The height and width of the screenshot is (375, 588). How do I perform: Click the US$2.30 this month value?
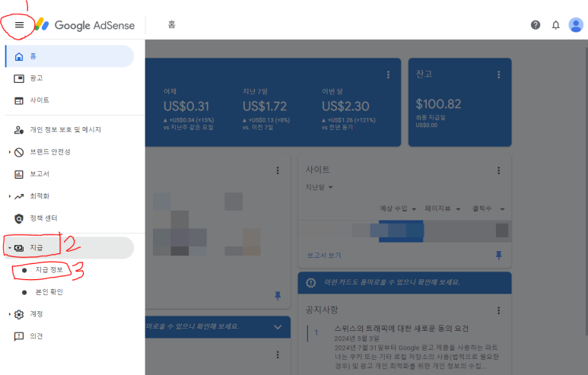346,106
